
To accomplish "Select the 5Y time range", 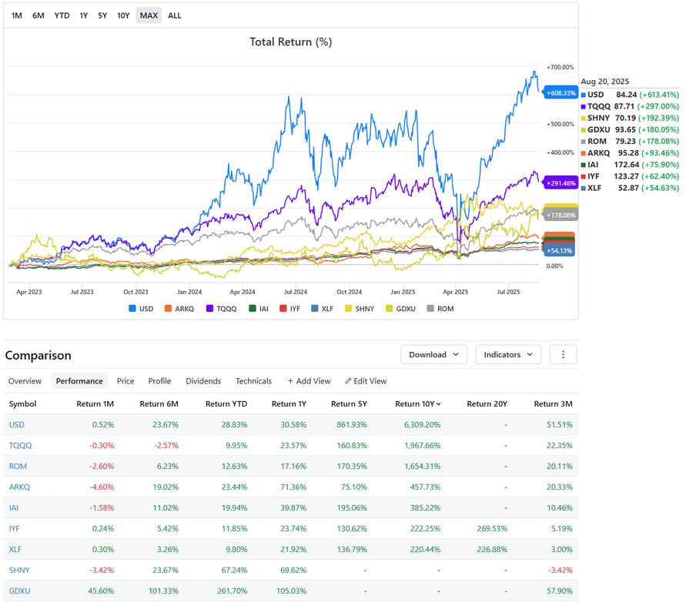I will click(x=102, y=15).
